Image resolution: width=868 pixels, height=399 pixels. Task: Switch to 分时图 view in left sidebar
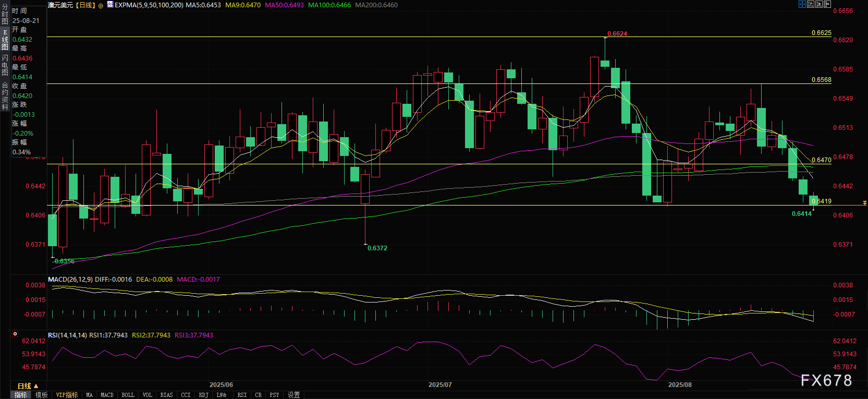pos(5,15)
